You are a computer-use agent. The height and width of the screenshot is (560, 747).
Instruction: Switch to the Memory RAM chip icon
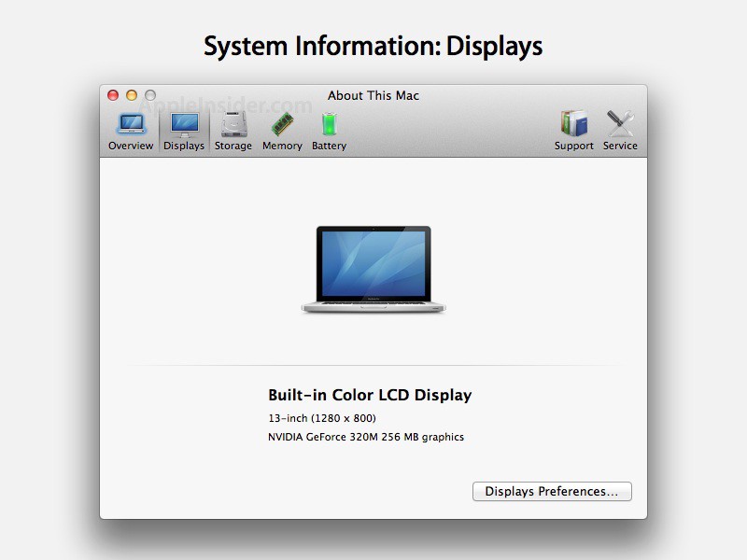[x=282, y=124]
